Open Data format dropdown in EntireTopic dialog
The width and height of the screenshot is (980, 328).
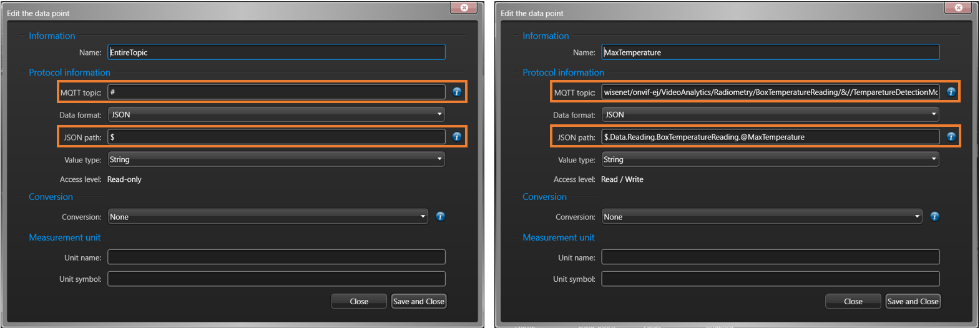click(x=276, y=114)
